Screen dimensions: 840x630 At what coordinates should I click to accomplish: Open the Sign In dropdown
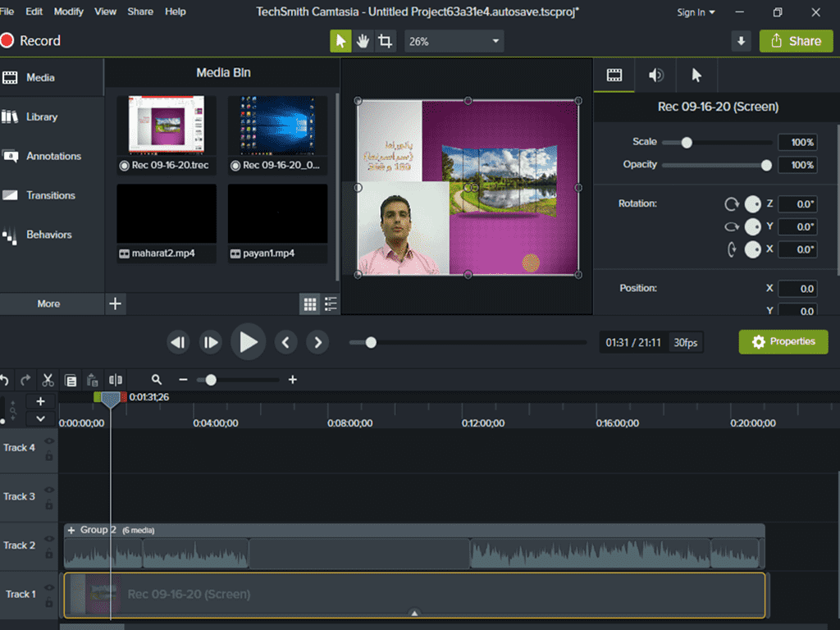[696, 12]
